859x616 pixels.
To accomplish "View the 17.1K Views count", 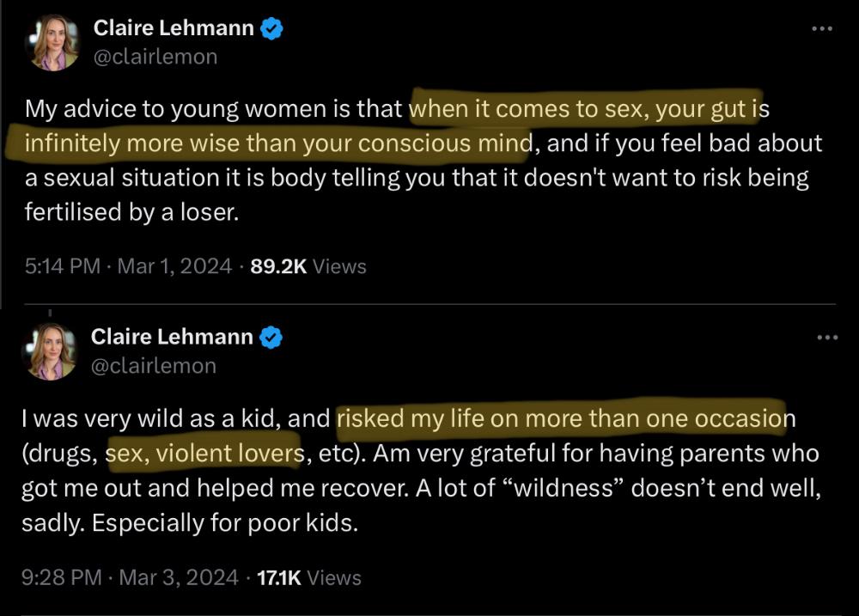I will tap(307, 578).
